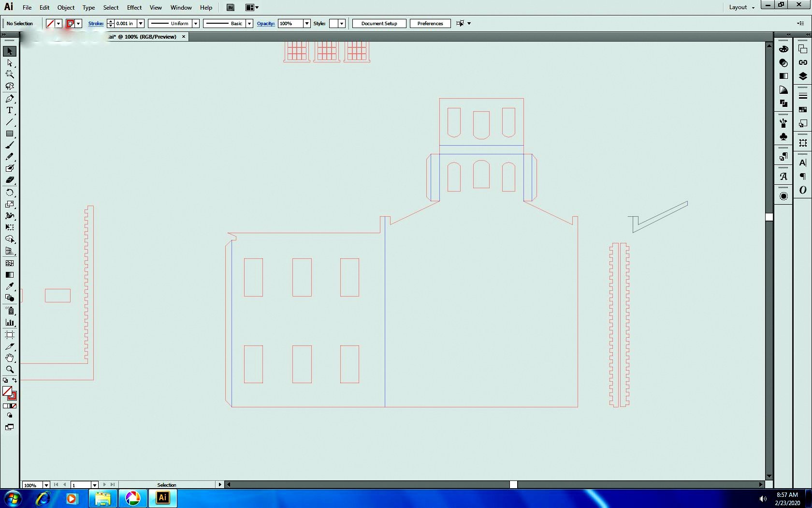Open the Links panel
The width and height of the screenshot is (812, 508).
coord(803,62)
